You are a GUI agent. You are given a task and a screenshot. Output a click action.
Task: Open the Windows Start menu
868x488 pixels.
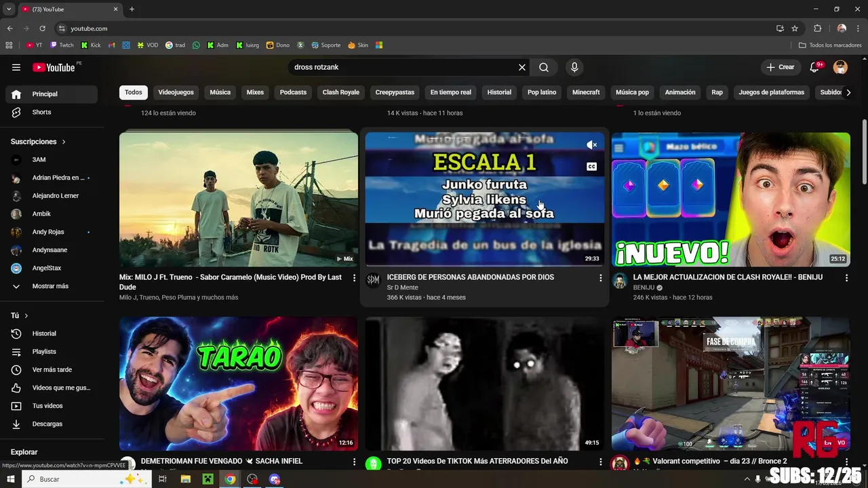(x=10, y=479)
